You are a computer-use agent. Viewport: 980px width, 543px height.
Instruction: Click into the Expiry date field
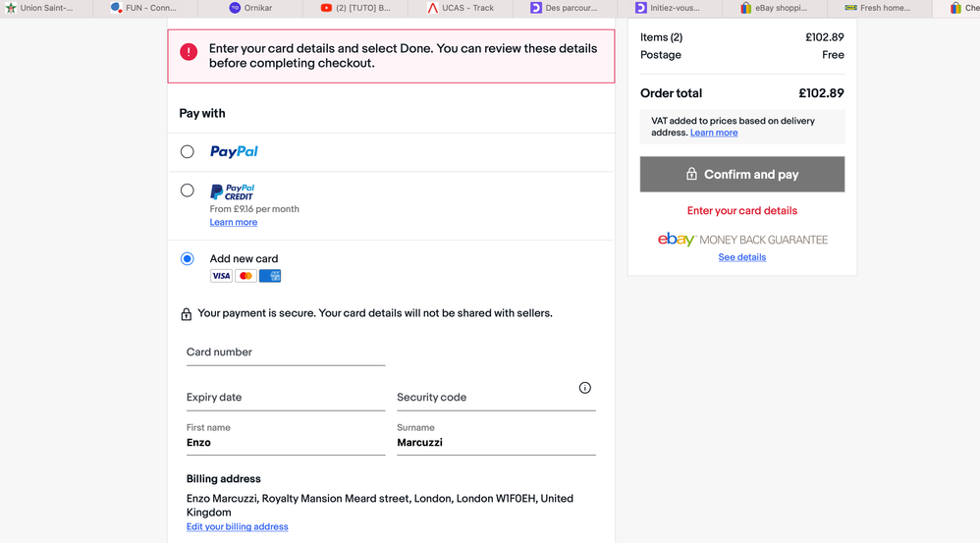286,398
